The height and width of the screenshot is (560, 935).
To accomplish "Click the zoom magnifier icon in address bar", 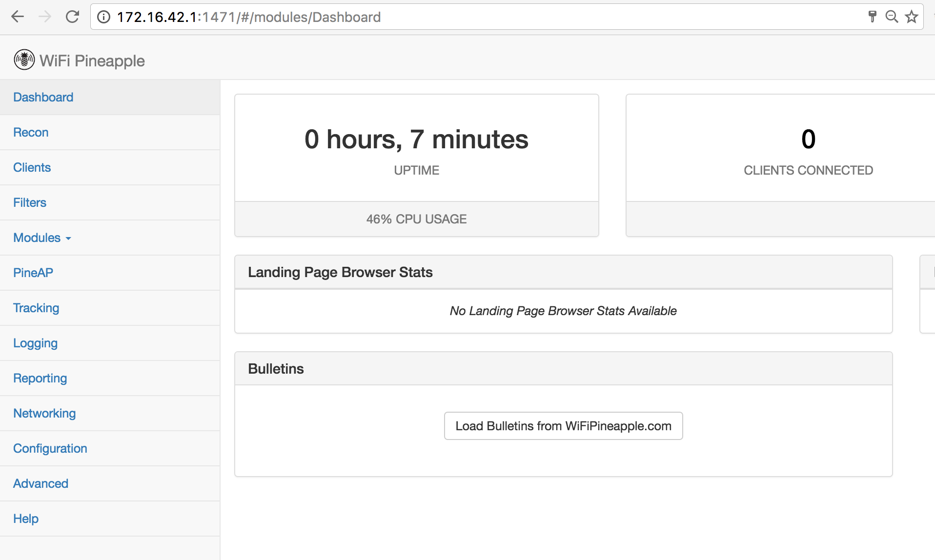I will pos(892,17).
